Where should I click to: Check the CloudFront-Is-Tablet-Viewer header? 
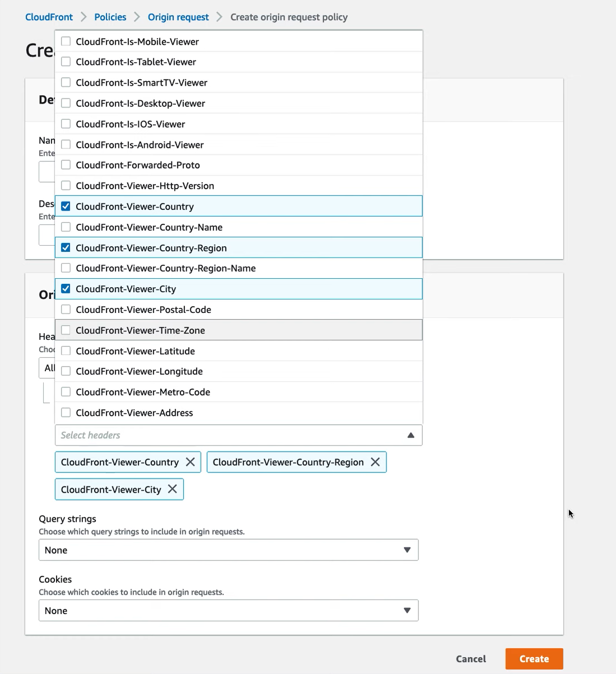(66, 62)
